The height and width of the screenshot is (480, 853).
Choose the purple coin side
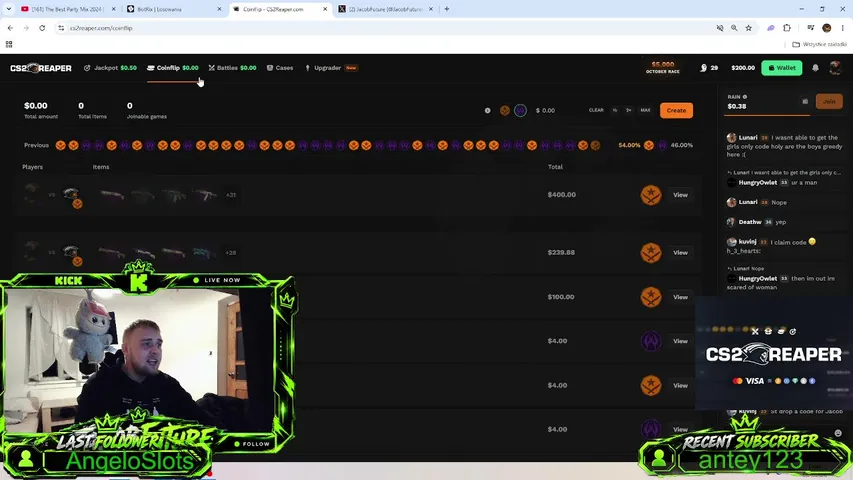520,110
